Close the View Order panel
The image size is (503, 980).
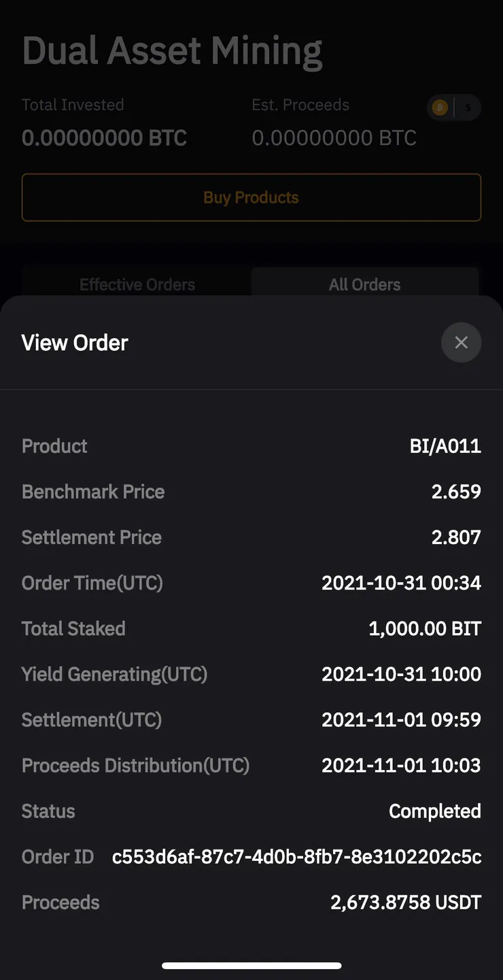point(461,342)
